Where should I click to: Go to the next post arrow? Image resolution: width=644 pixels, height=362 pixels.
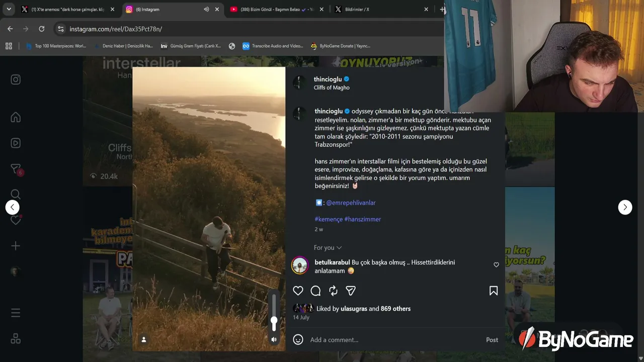[x=625, y=207]
